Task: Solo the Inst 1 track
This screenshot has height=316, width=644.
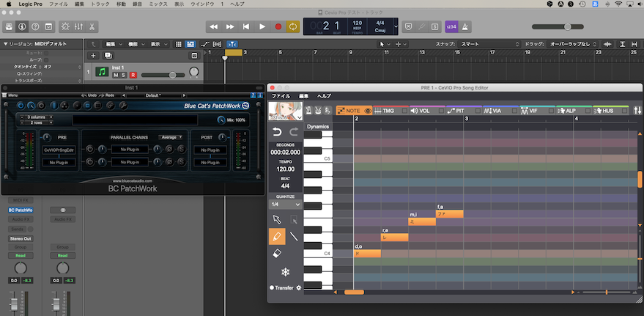Action: coord(123,76)
